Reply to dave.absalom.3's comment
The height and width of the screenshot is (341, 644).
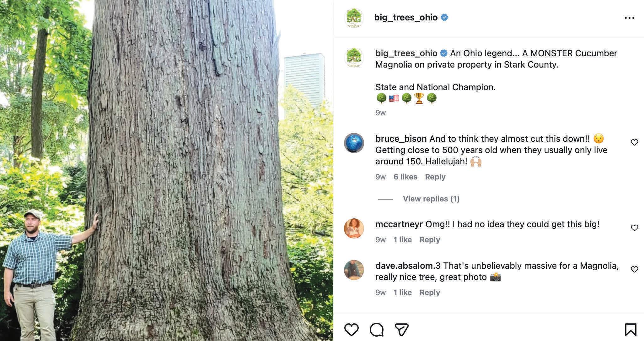tap(430, 292)
